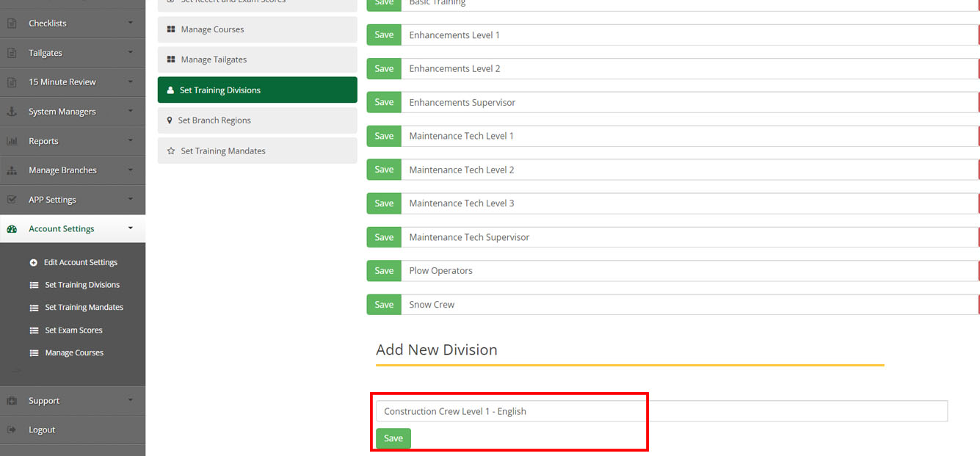This screenshot has width=980, height=456.
Task: Click the Tailgates document icon in sidebar
Action: click(12, 53)
